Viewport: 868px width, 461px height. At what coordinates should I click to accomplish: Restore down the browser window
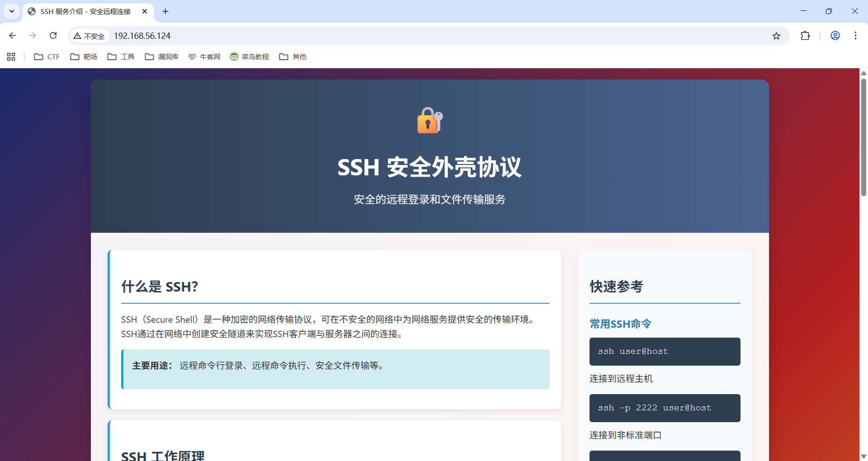829,11
